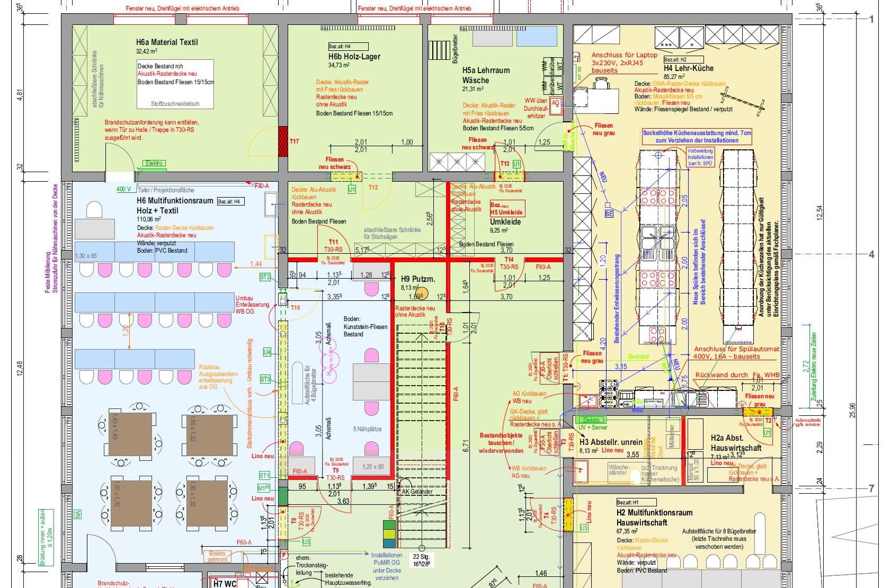Viewport: 882px width, 588px height.
Task: Select the door label 'T2'
Action: 768,421
